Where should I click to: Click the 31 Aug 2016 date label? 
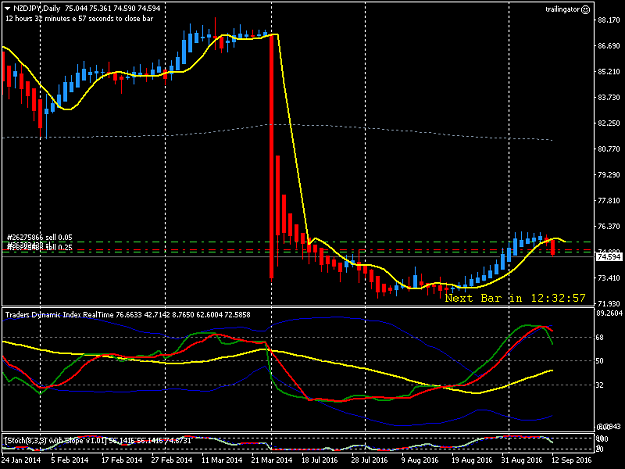tap(521, 460)
